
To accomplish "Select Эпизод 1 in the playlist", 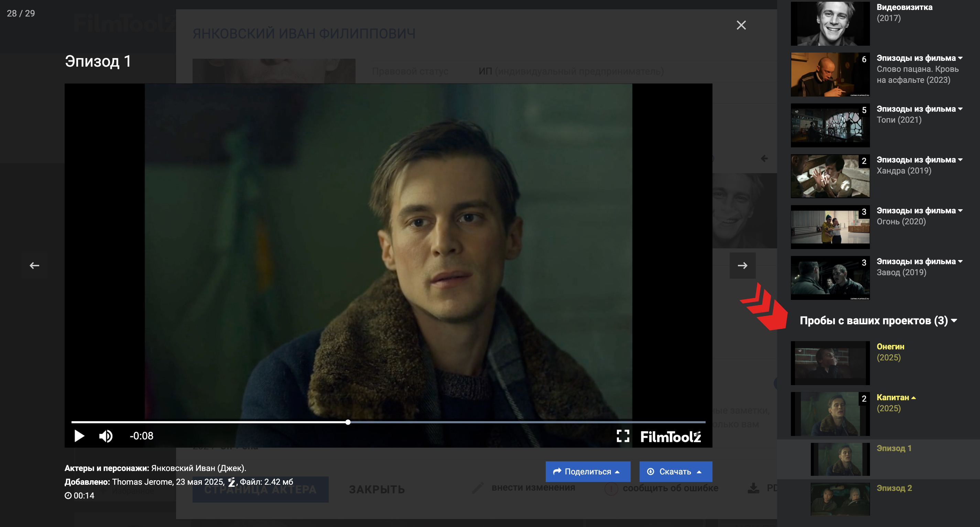I will tap(879, 459).
